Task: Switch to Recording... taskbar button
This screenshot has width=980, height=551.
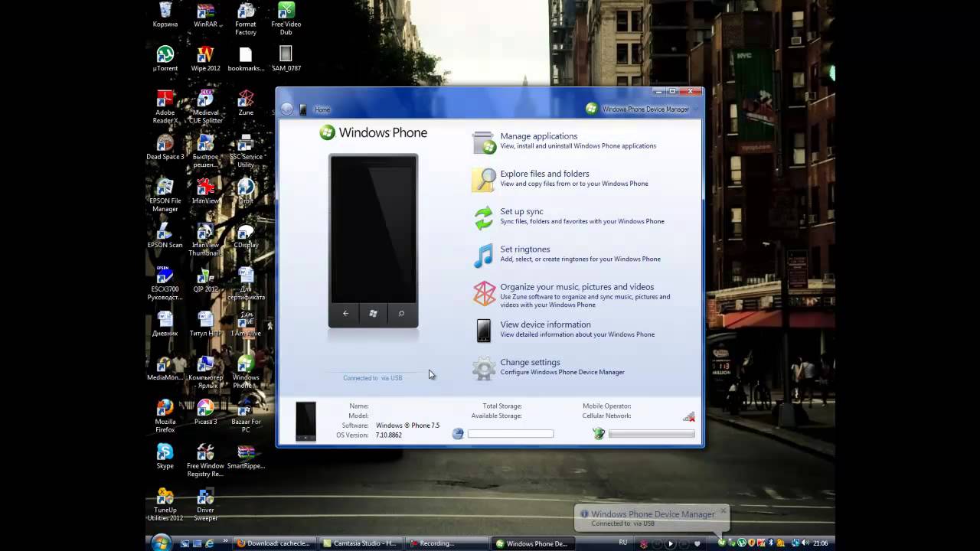Action: (x=446, y=543)
